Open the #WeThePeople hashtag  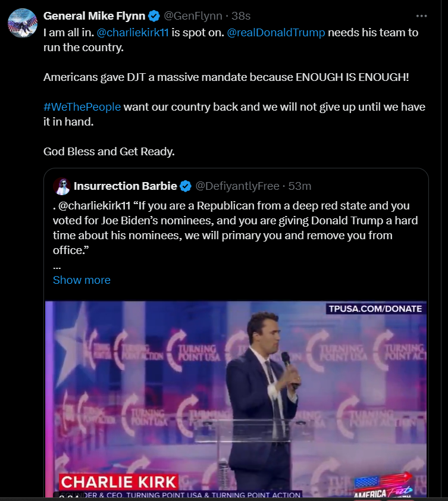(82, 107)
